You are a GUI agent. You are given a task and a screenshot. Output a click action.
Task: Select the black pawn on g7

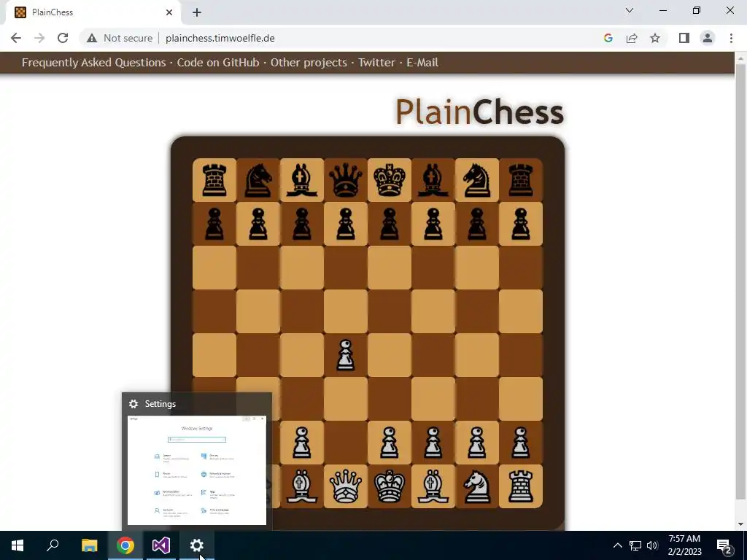click(x=477, y=224)
